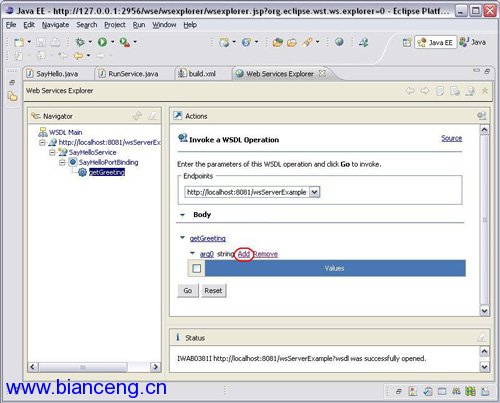Screen dimensions: 500x403
Task: Click the New wizard toolbar icon
Action: (x=19, y=42)
